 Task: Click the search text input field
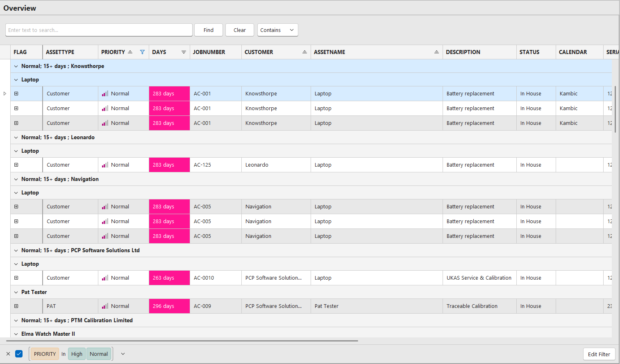click(99, 30)
